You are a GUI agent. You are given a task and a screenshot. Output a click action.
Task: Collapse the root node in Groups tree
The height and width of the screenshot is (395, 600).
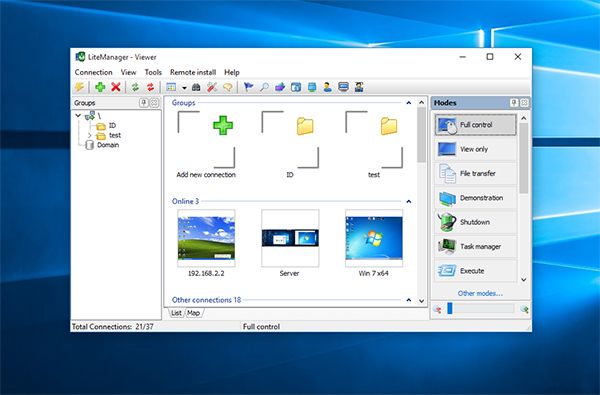click(x=78, y=115)
